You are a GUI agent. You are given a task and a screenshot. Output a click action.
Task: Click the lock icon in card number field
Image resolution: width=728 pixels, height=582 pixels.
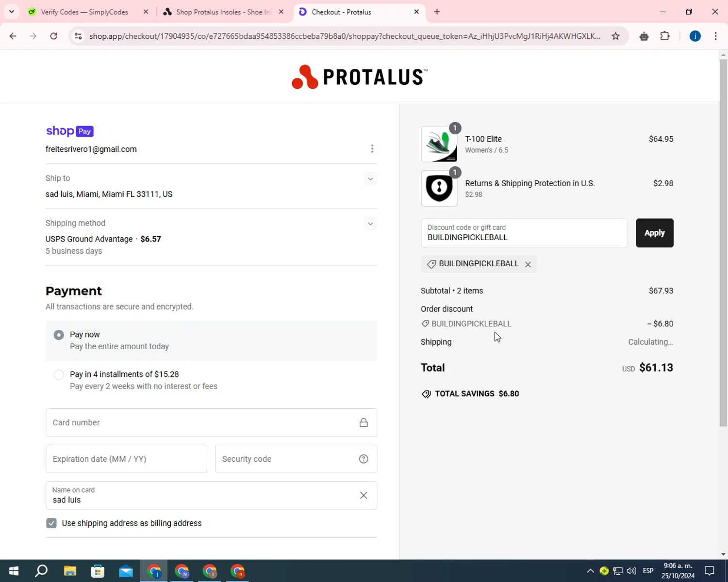tap(364, 422)
